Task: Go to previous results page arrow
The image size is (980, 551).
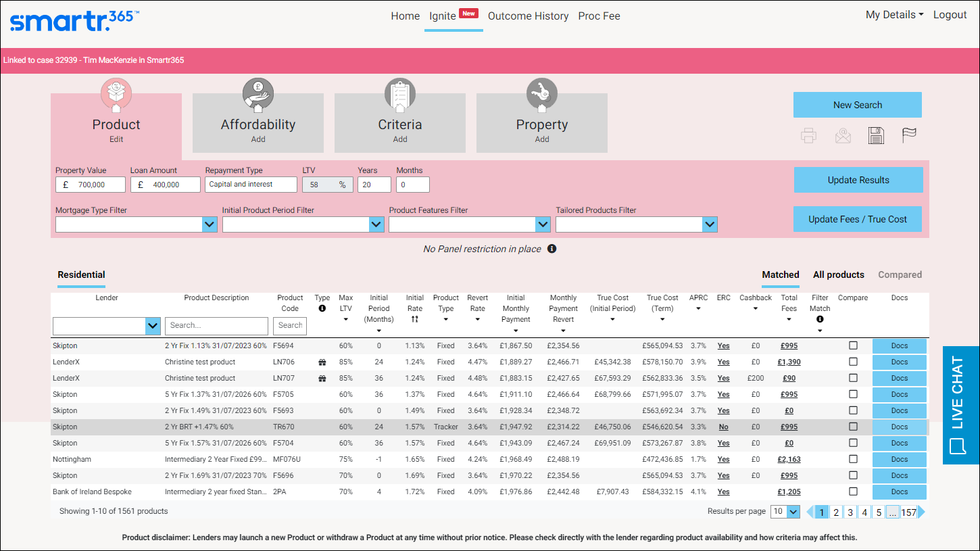Action: tap(810, 512)
